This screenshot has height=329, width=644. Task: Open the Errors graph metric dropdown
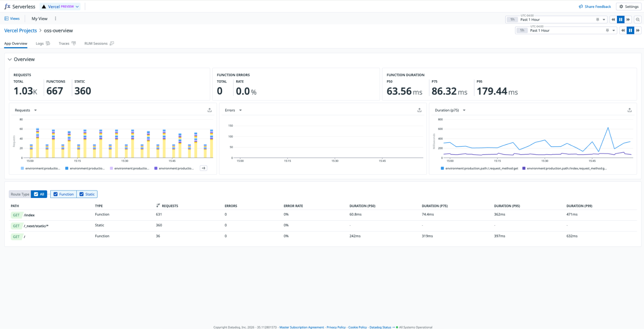(240, 110)
